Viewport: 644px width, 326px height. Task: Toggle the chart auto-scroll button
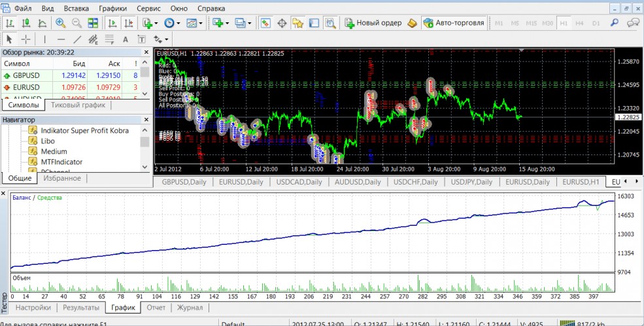[x=112, y=23]
